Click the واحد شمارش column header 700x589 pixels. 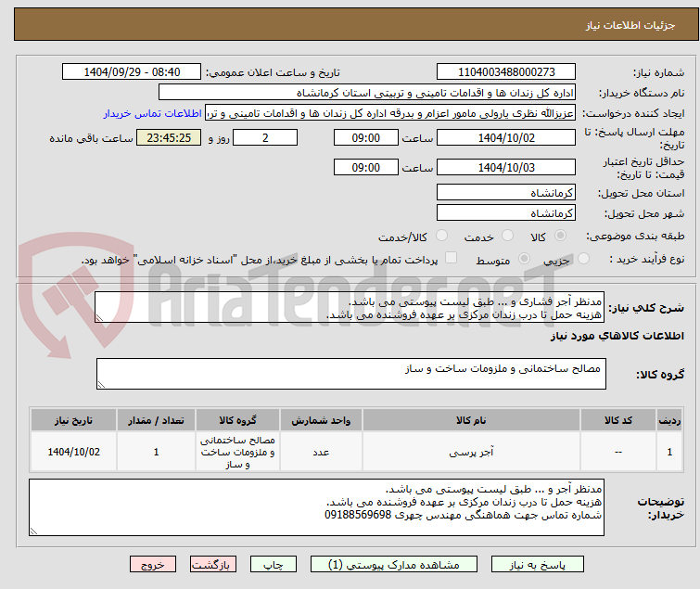321,420
